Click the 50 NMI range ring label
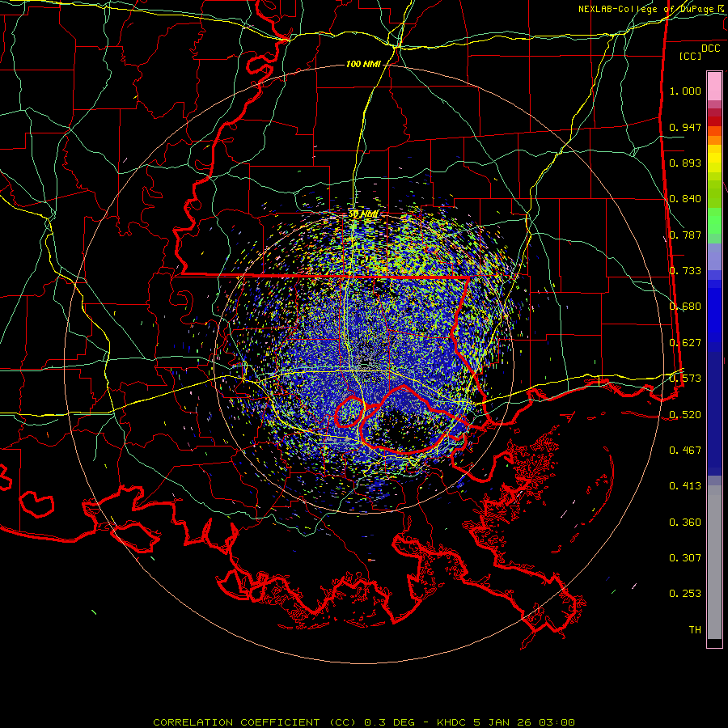728x728 pixels. pos(363,214)
